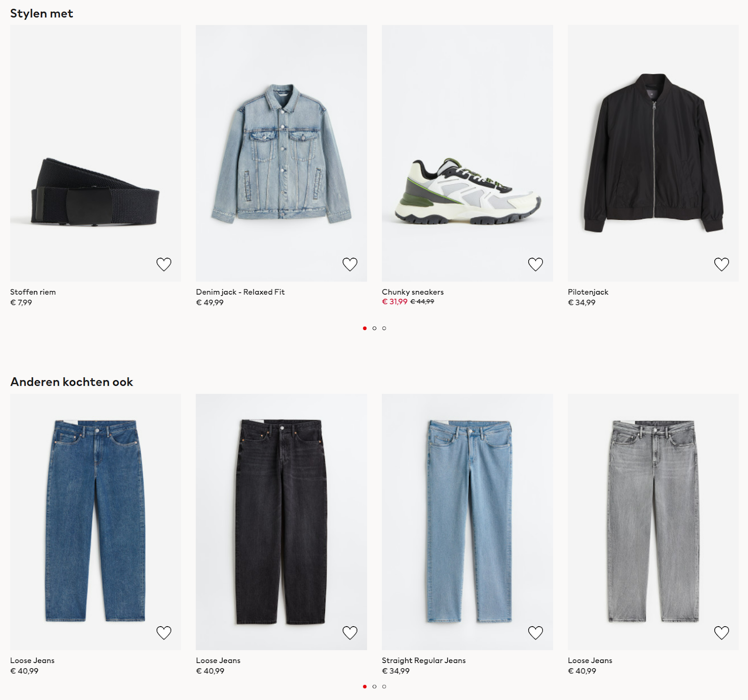The width and height of the screenshot is (748, 700).
Task: Open the Straight Regular Jeans link
Action: [x=424, y=660]
